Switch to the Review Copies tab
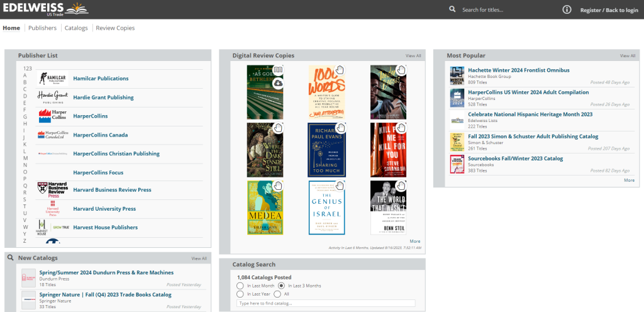This screenshot has width=644, height=312. click(115, 28)
